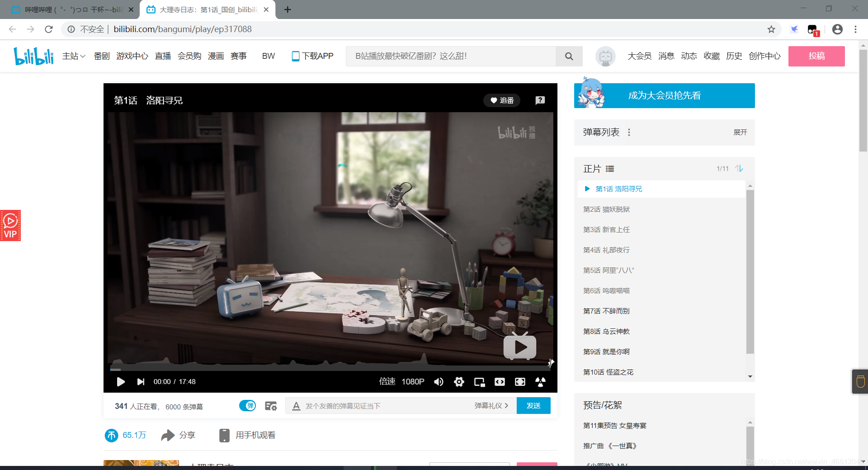Open the 主站 dropdown menu
Viewport: 868px width, 470px height.
[74, 56]
